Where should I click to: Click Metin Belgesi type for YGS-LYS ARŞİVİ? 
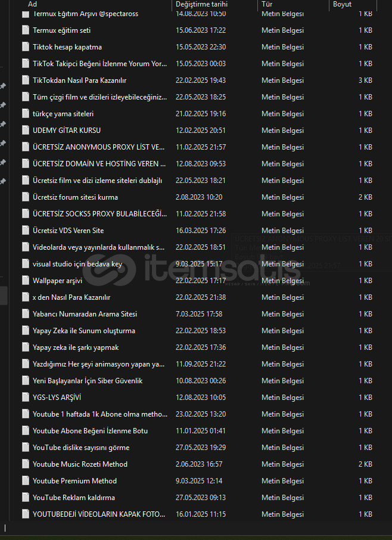tap(282, 398)
